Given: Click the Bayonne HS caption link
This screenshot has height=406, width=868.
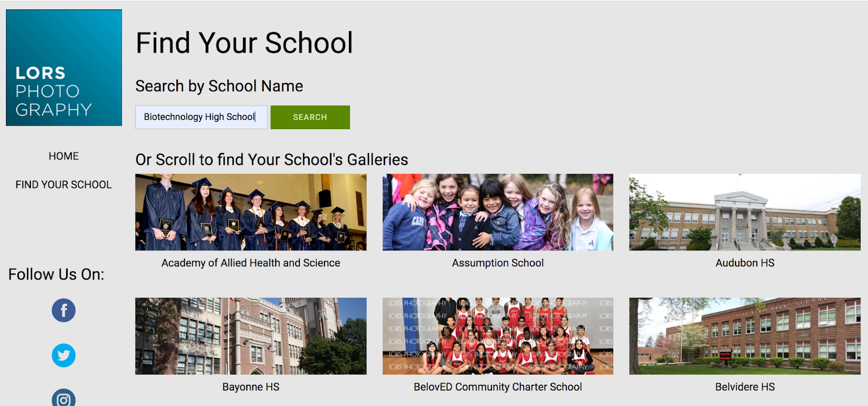Looking at the screenshot, I should click(x=251, y=387).
